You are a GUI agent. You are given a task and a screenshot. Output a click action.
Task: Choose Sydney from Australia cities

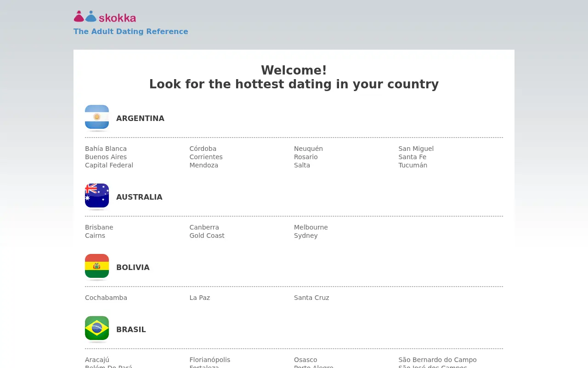305,236
